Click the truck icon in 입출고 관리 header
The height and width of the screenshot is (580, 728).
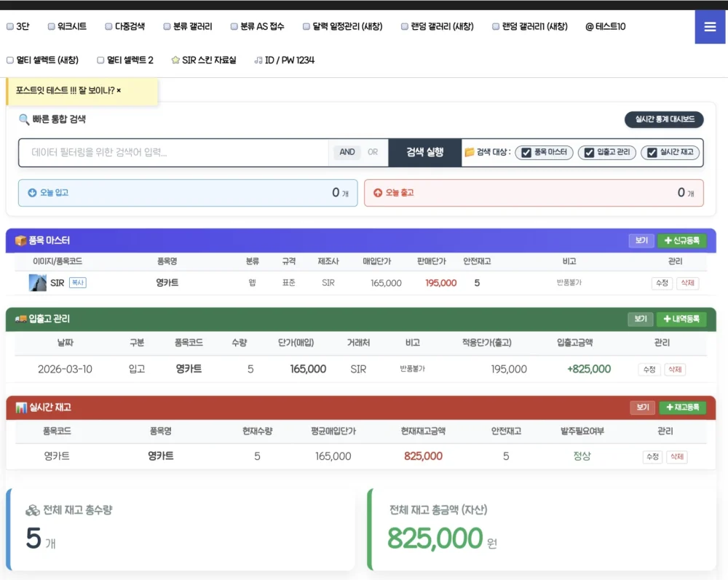(20, 319)
